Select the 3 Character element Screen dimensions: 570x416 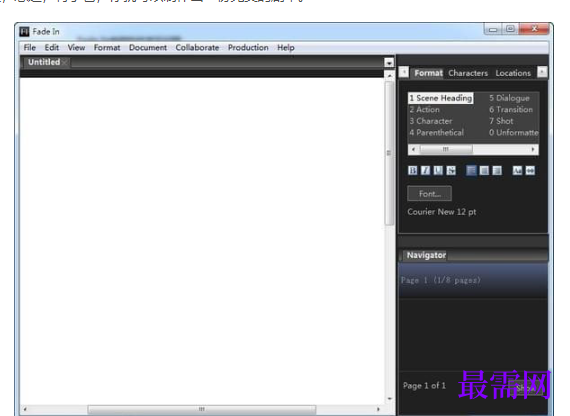[x=431, y=121]
